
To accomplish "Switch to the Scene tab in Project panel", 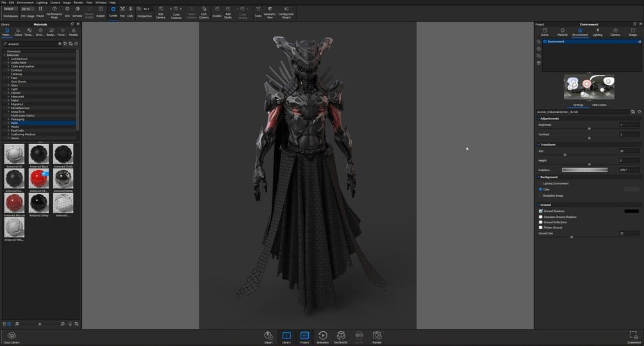I will coord(545,32).
